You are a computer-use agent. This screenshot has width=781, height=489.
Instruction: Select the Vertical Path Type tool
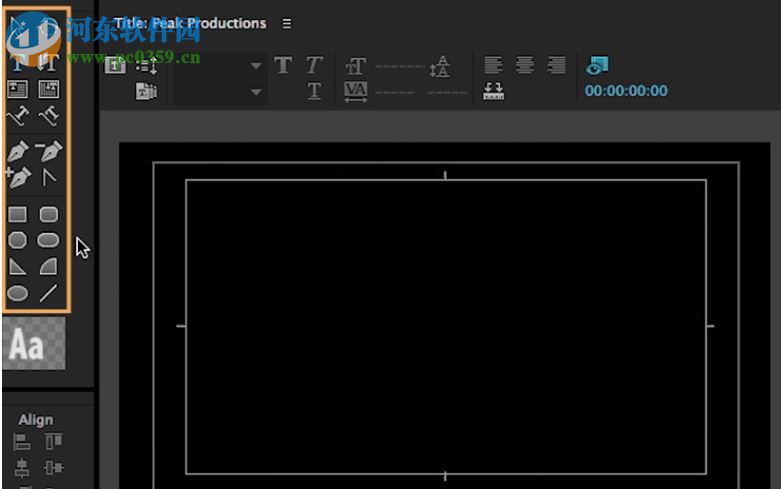pyautogui.click(x=48, y=116)
